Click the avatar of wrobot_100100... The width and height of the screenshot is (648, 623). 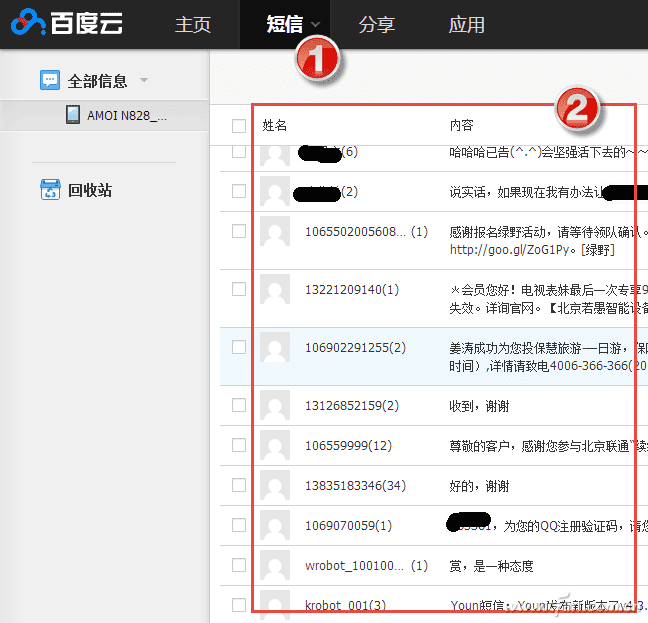[275, 565]
